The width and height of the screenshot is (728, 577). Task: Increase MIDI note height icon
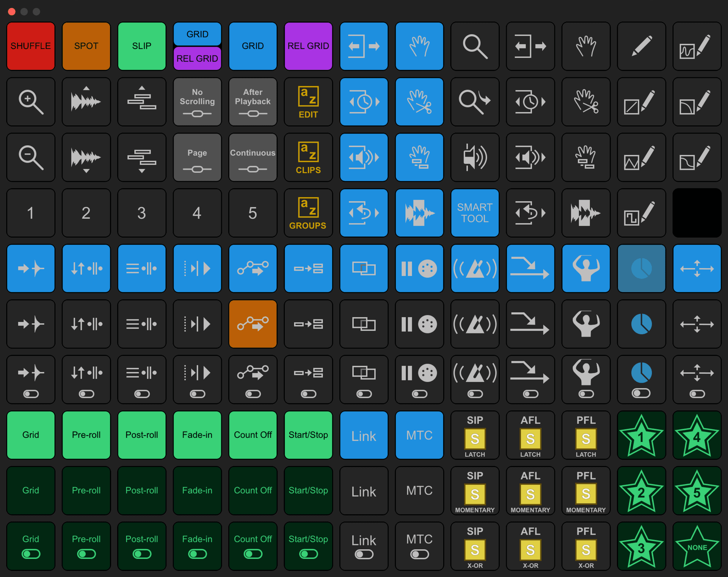(x=142, y=102)
